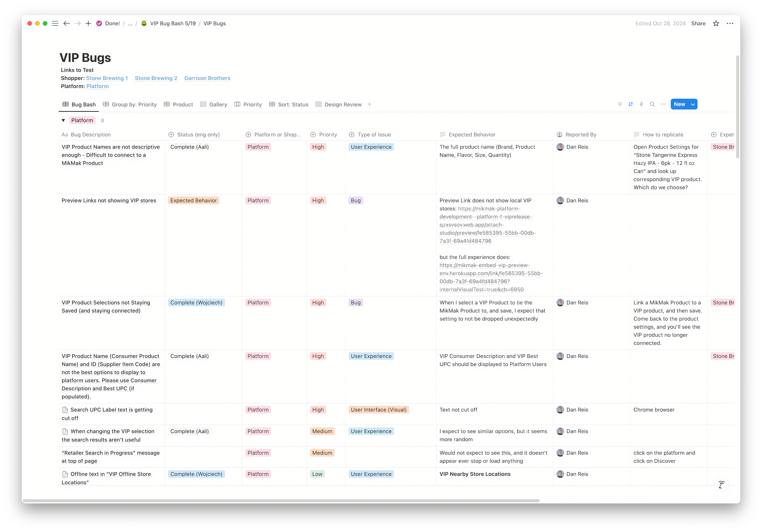
Task: Click the new page plus icon in the top bar
Action: [88, 23]
